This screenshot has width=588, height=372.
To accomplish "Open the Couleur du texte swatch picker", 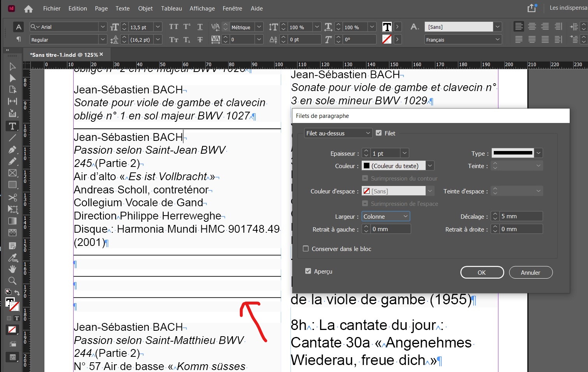I will [x=430, y=165].
